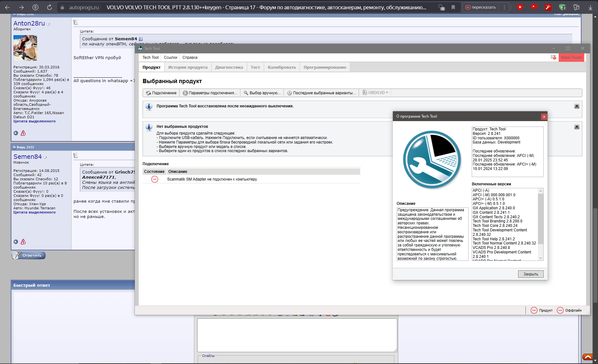Click the online status icon under Anton28ru
The width and height of the screenshot is (598, 364).
[x=16, y=133]
